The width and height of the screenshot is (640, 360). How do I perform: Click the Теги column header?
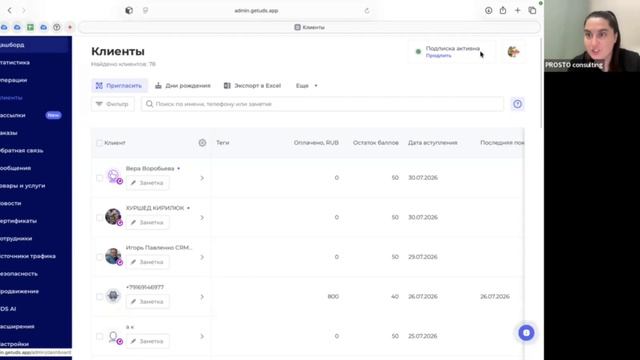coord(222,143)
